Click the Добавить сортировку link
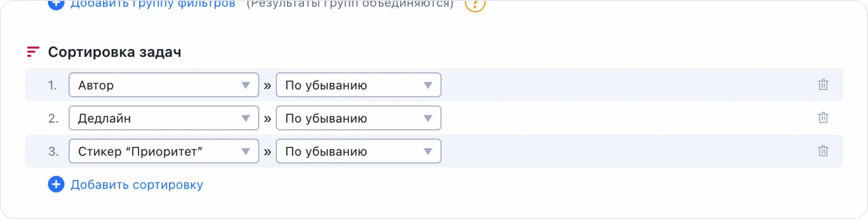The image size is (868, 219). [x=137, y=185]
